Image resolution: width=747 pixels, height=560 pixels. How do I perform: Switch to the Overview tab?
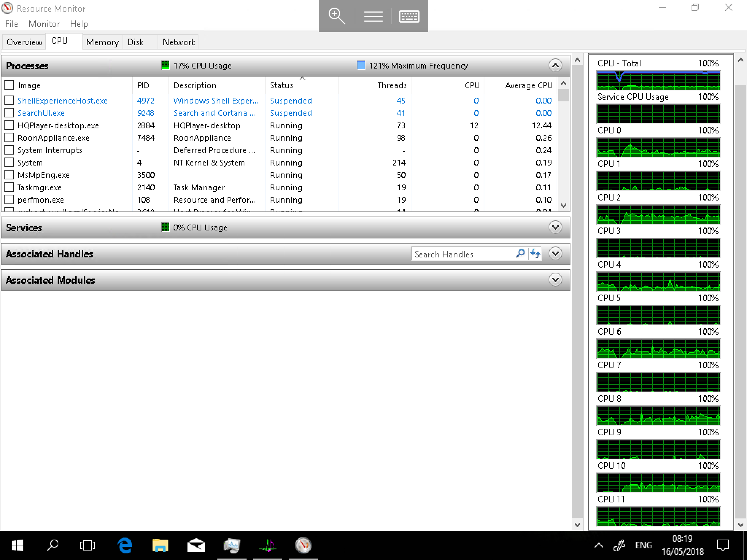point(24,42)
